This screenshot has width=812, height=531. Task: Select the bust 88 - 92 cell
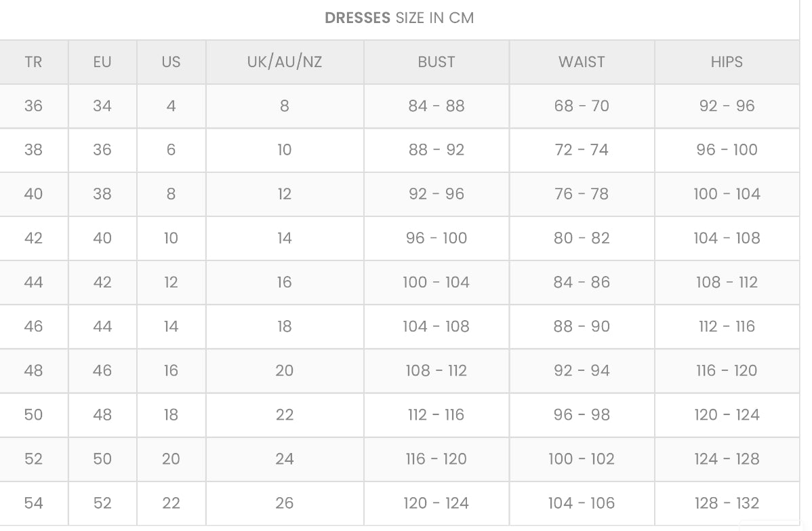click(x=437, y=150)
